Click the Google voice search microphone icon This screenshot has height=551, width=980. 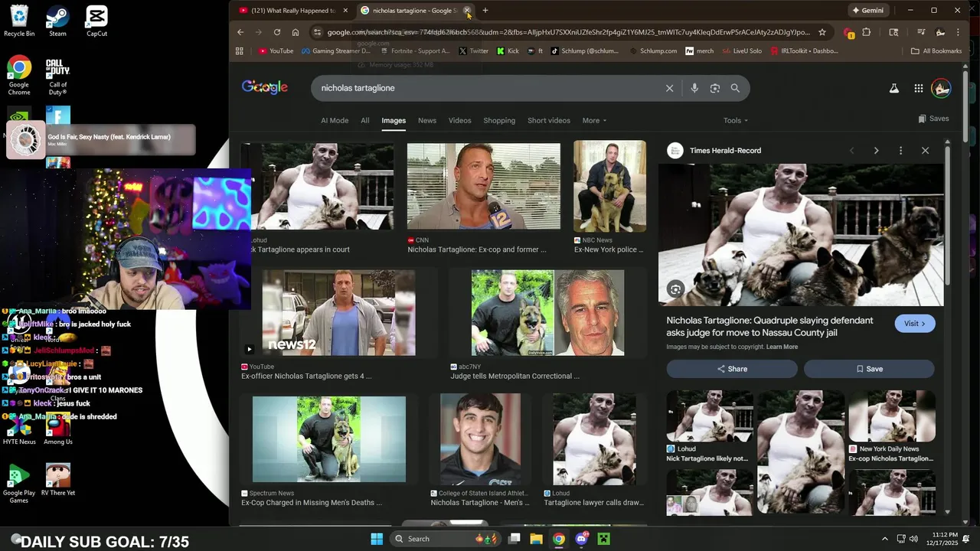694,88
